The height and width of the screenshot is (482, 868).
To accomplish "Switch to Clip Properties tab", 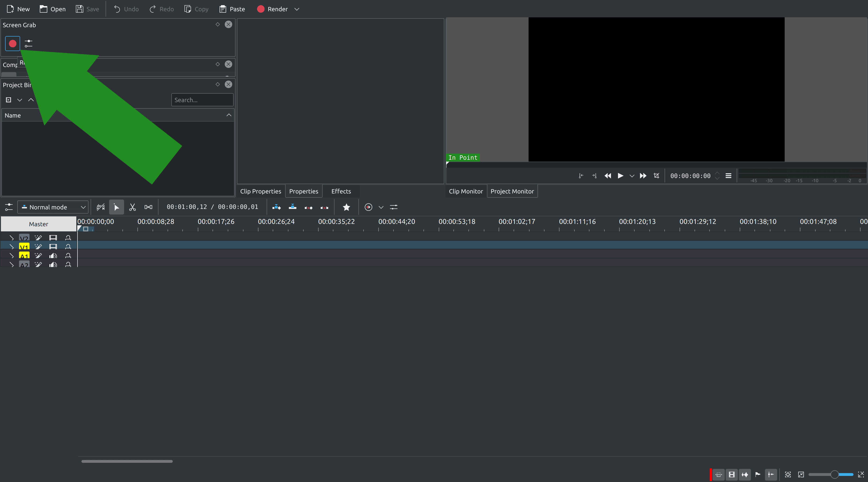I will tap(261, 191).
